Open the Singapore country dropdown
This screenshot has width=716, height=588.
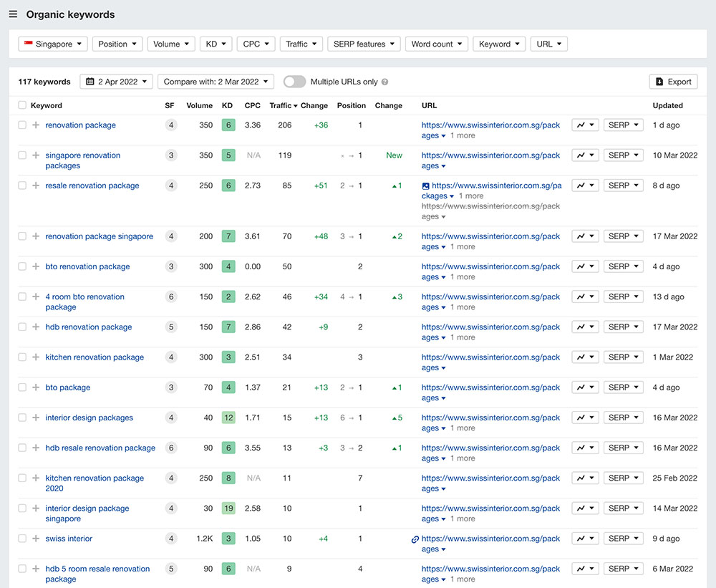[x=53, y=44]
